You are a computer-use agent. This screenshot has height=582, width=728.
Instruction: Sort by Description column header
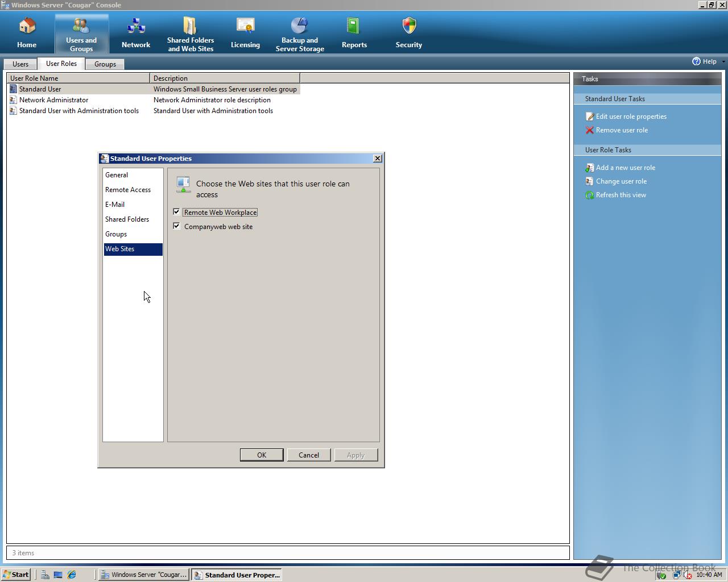tap(225, 78)
